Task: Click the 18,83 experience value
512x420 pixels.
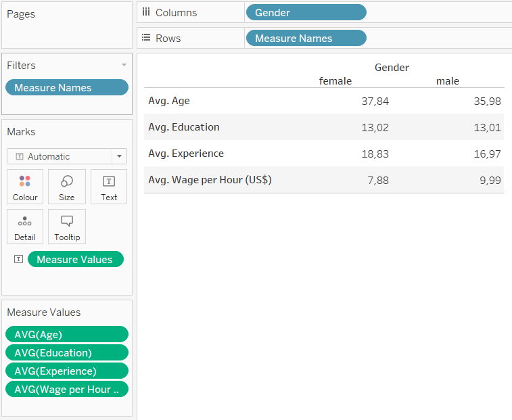Action: 375,154
